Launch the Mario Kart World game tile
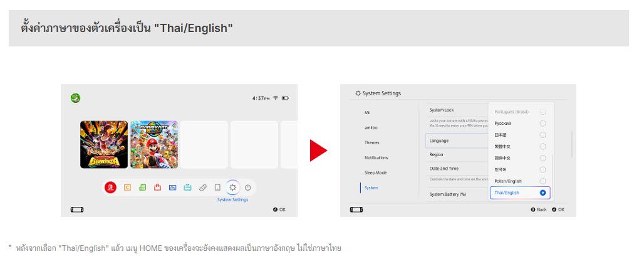The width and height of the screenshot is (644, 264). pos(154,145)
